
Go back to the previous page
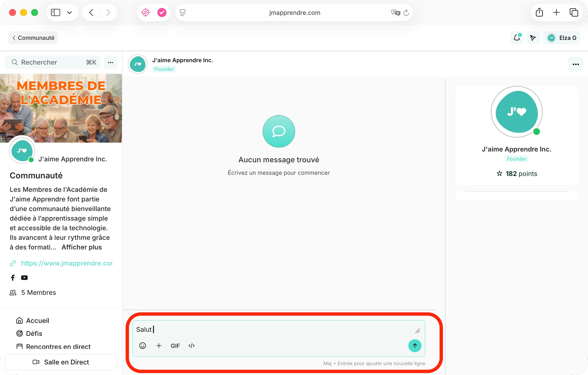click(x=91, y=12)
